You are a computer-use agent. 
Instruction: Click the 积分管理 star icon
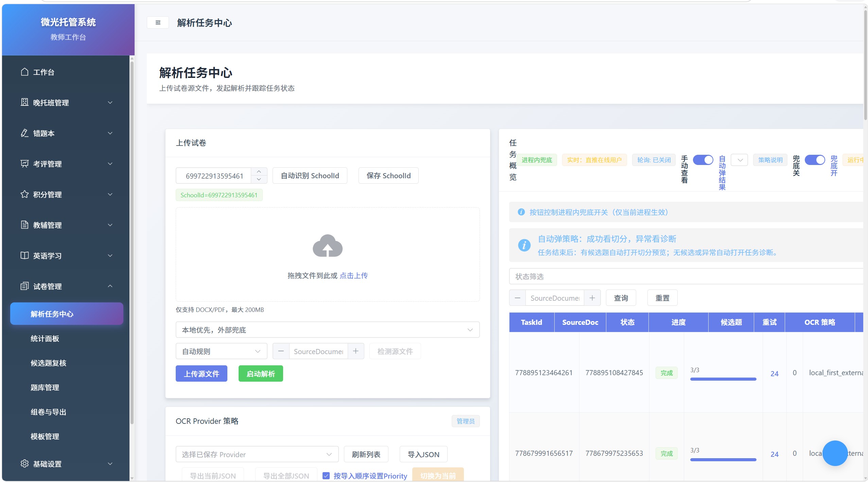point(24,194)
